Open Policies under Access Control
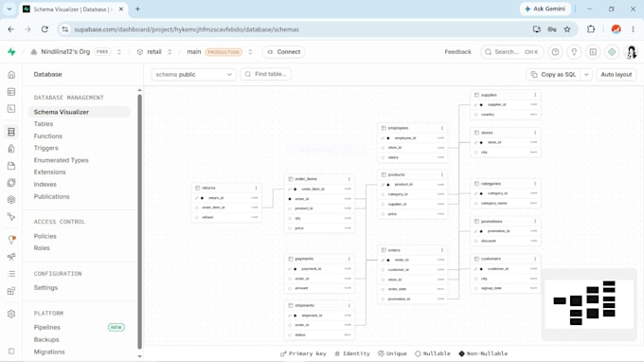Screen dimensions: 644x362 pyautogui.click(x=45, y=236)
